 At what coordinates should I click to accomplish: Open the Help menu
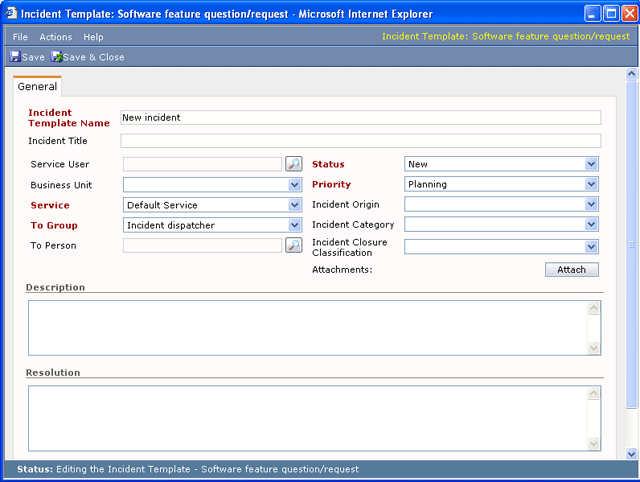coord(93,37)
